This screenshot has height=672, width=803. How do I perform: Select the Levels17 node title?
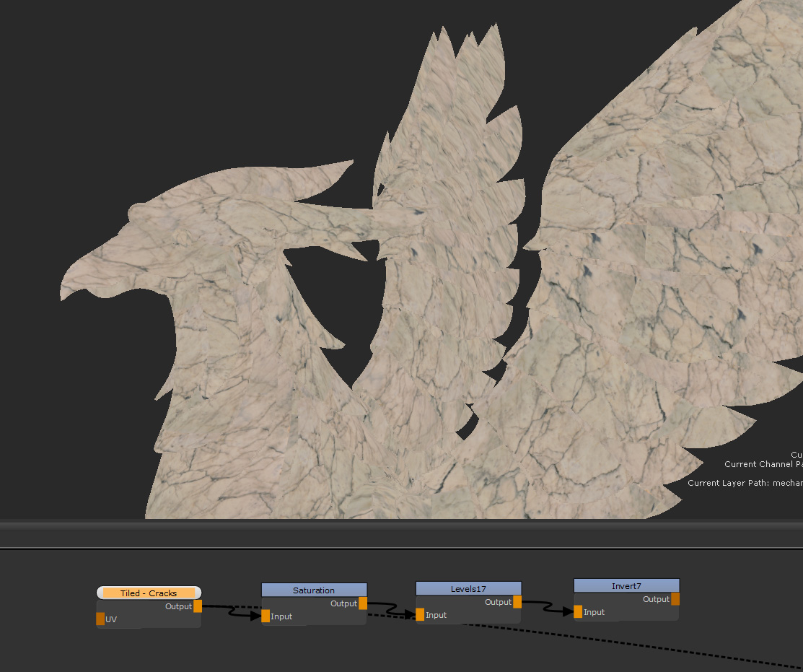coord(468,589)
